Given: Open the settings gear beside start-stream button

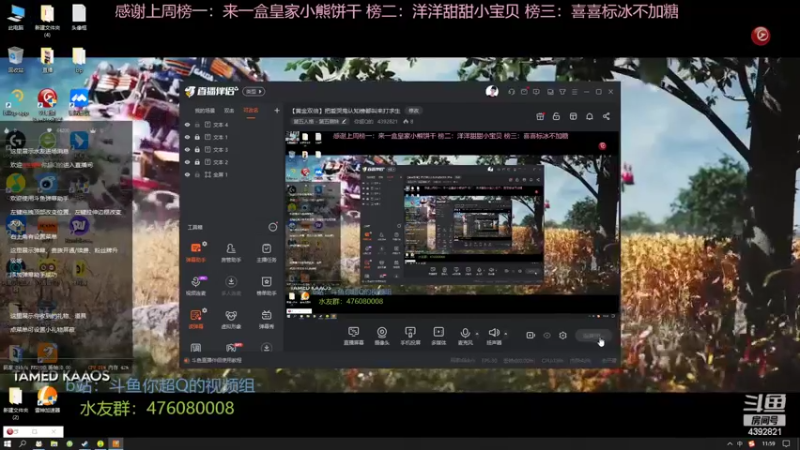Looking at the screenshot, I should pyautogui.click(x=563, y=335).
